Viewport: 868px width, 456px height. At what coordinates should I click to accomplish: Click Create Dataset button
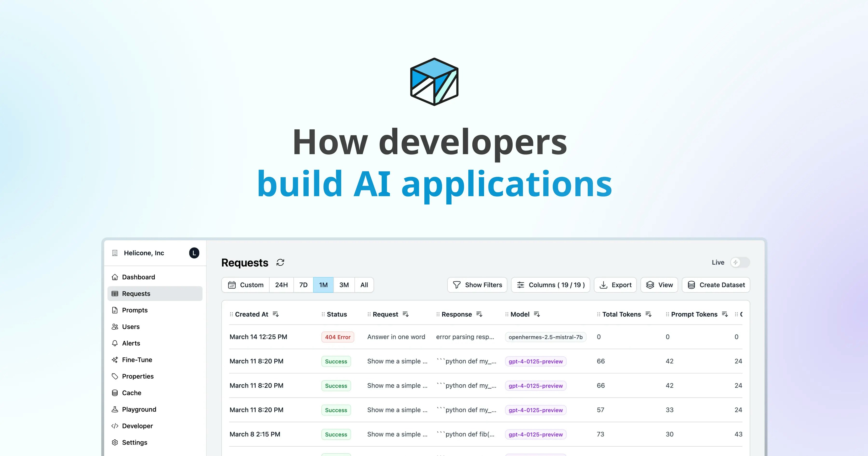coord(716,285)
